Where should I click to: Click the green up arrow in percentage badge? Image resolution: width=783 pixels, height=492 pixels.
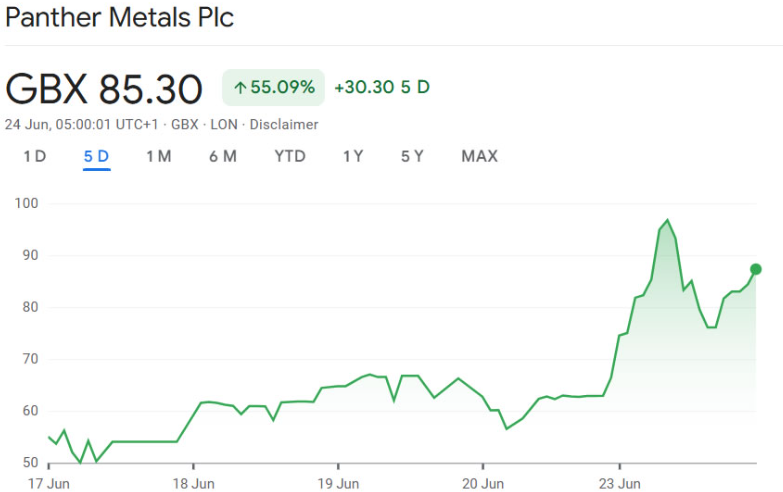pos(240,88)
